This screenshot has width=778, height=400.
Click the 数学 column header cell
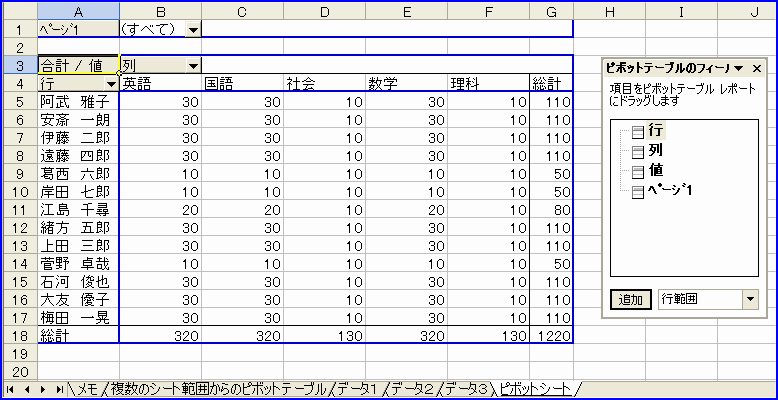pyautogui.click(x=407, y=84)
